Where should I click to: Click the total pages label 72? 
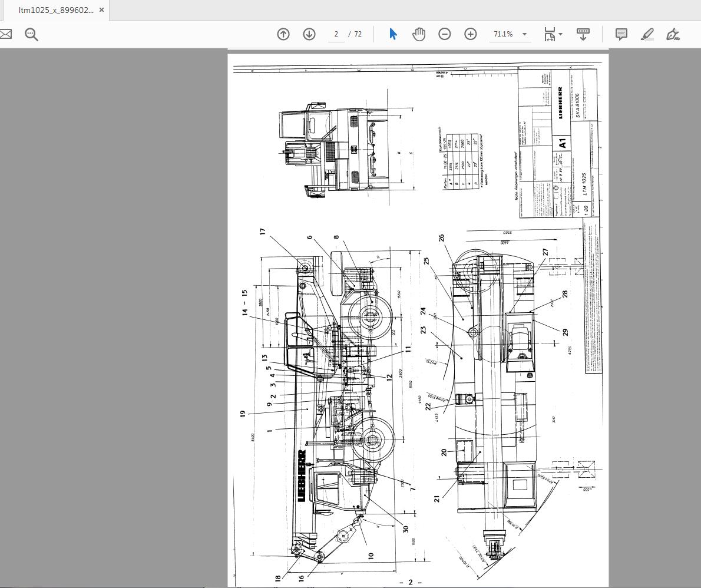coord(358,34)
